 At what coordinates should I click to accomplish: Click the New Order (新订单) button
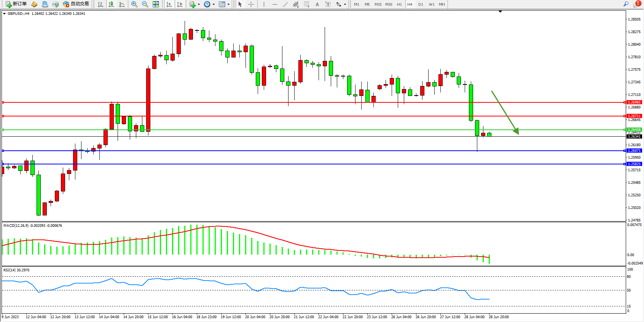pos(16,4)
